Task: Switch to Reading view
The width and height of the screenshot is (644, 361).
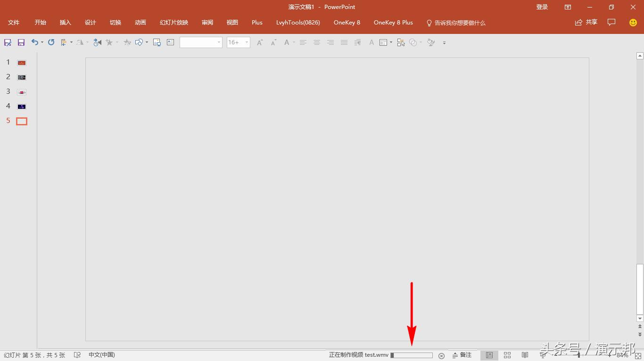Action: (x=525, y=355)
